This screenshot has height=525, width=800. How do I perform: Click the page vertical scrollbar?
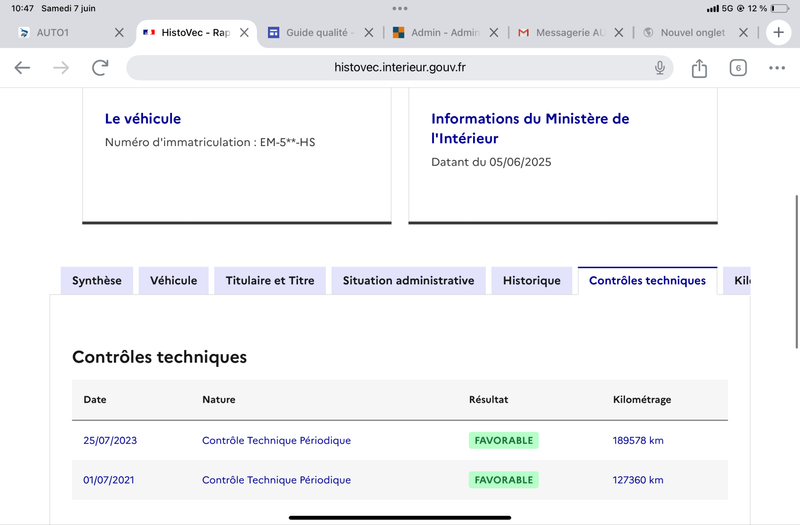click(x=796, y=272)
